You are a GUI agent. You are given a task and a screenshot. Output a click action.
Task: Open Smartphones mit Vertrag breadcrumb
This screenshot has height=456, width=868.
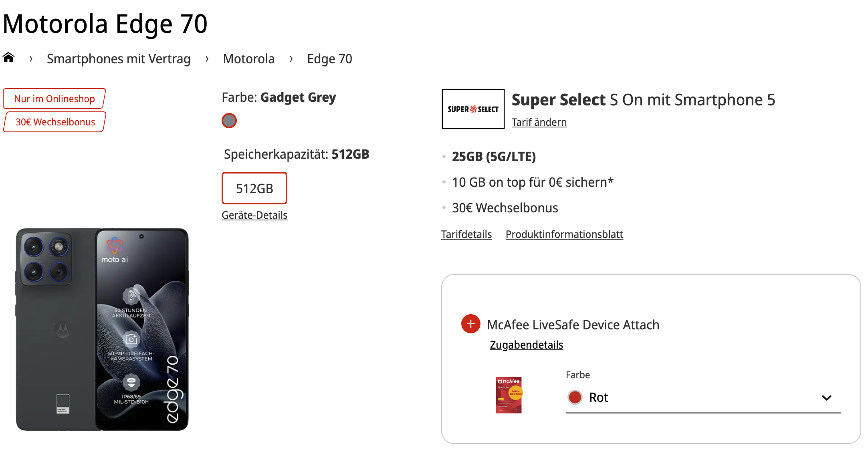tap(119, 59)
